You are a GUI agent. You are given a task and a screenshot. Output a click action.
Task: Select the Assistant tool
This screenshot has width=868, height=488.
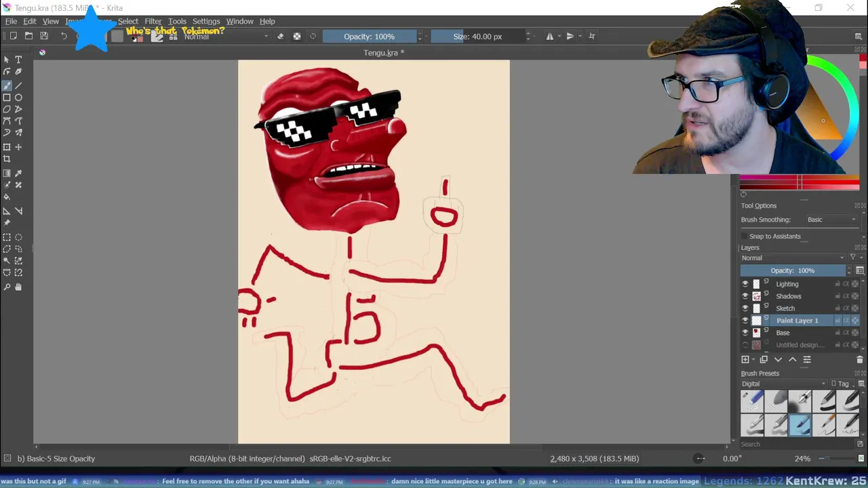(x=7, y=211)
